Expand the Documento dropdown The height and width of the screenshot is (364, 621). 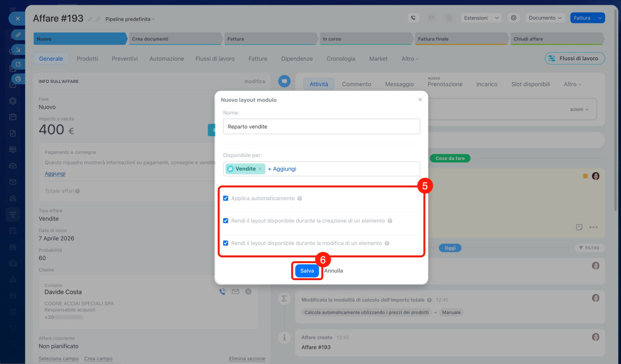click(545, 18)
